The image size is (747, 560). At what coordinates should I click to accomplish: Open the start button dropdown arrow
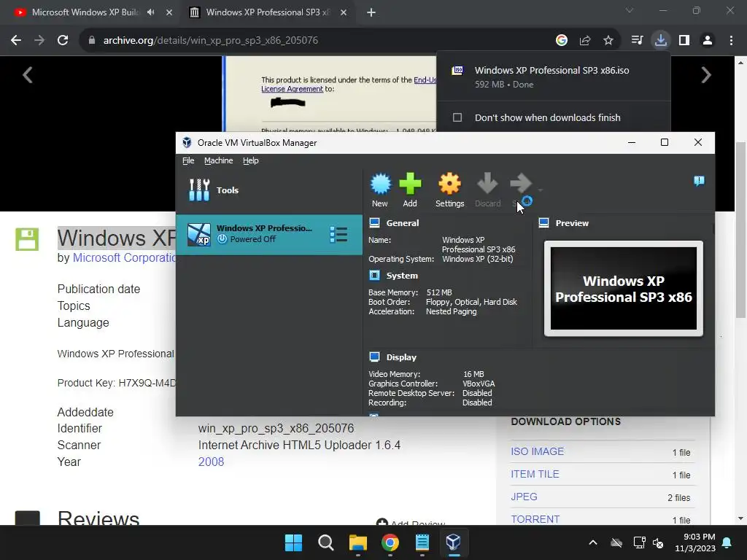pyautogui.click(x=541, y=190)
